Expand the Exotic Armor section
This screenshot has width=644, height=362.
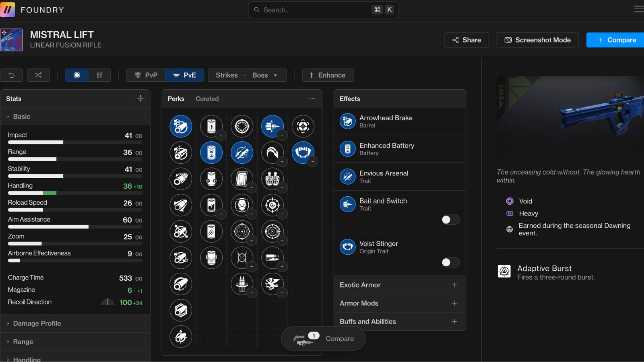pyautogui.click(x=399, y=285)
